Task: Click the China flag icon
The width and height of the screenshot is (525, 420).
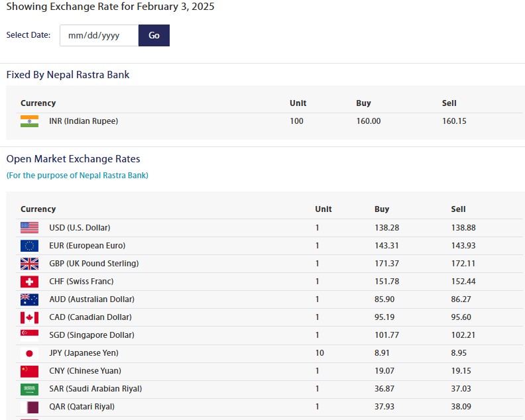Action: pyautogui.click(x=29, y=371)
